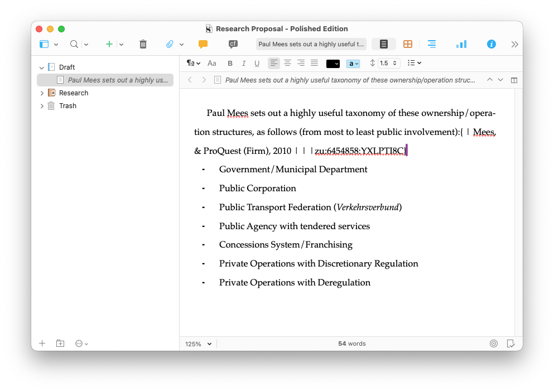Switch to outliner view mode

click(432, 44)
